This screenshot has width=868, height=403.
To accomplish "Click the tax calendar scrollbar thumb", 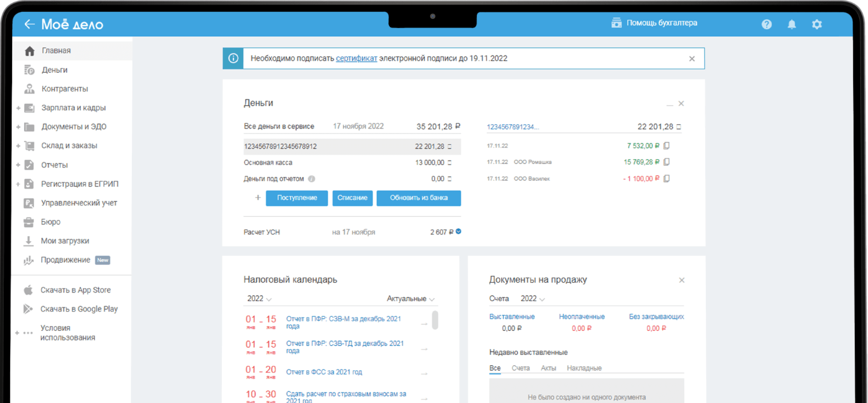I will [x=435, y=320].
